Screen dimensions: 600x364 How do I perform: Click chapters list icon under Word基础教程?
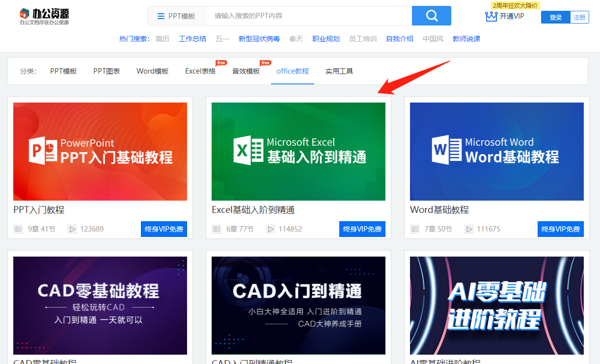coord(415,229)
